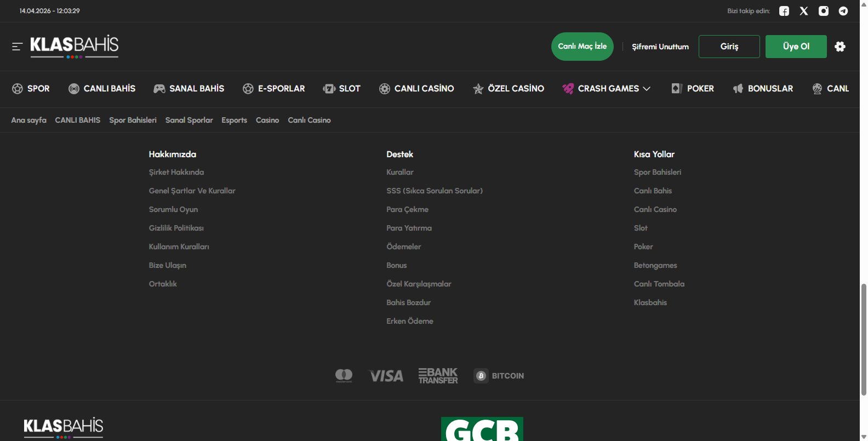Open the X (Twitter) profile icon

click(x=804, y=11)
